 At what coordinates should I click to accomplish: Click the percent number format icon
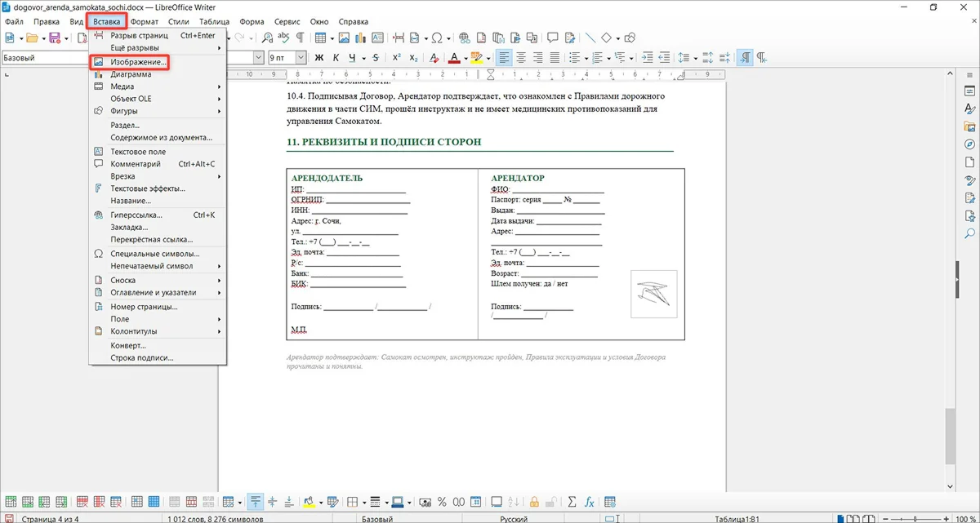(x=442, y=502)
